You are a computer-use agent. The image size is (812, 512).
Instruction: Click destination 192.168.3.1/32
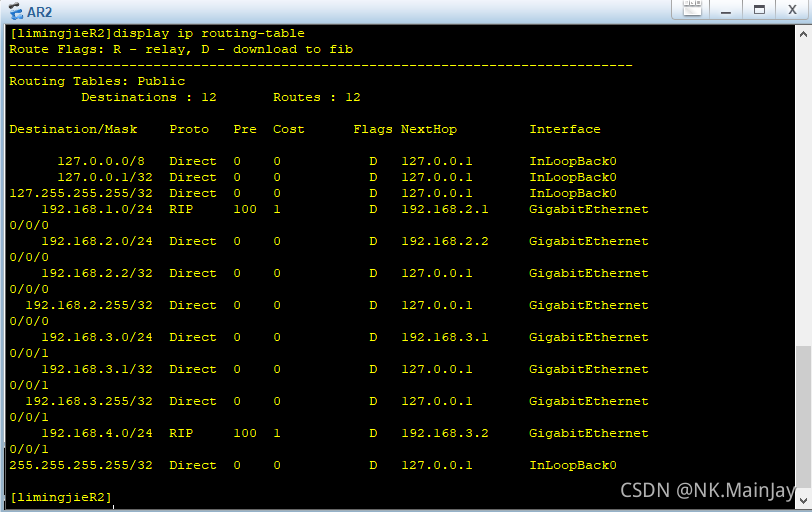(x=97, y=370)
